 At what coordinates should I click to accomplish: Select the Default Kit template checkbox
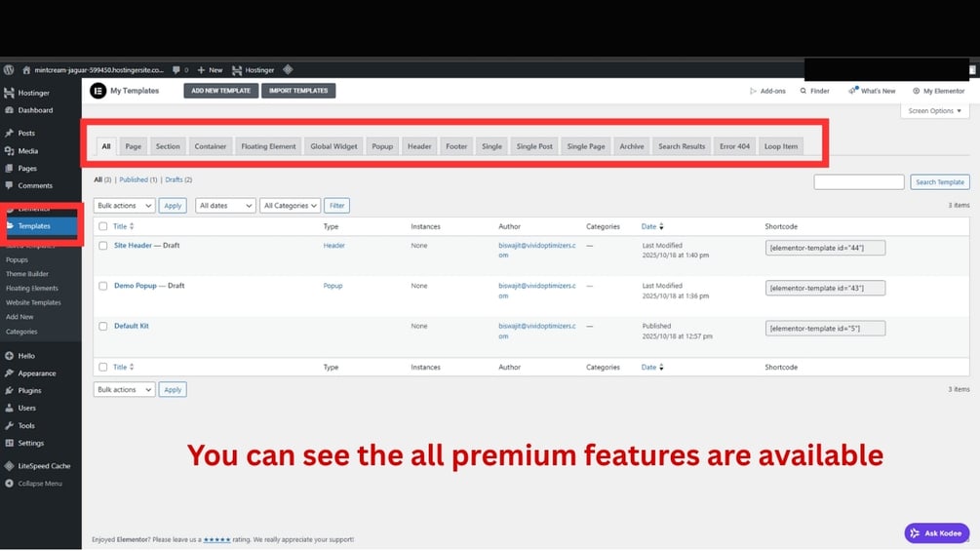pyautogui.click(x=103, y=326)
